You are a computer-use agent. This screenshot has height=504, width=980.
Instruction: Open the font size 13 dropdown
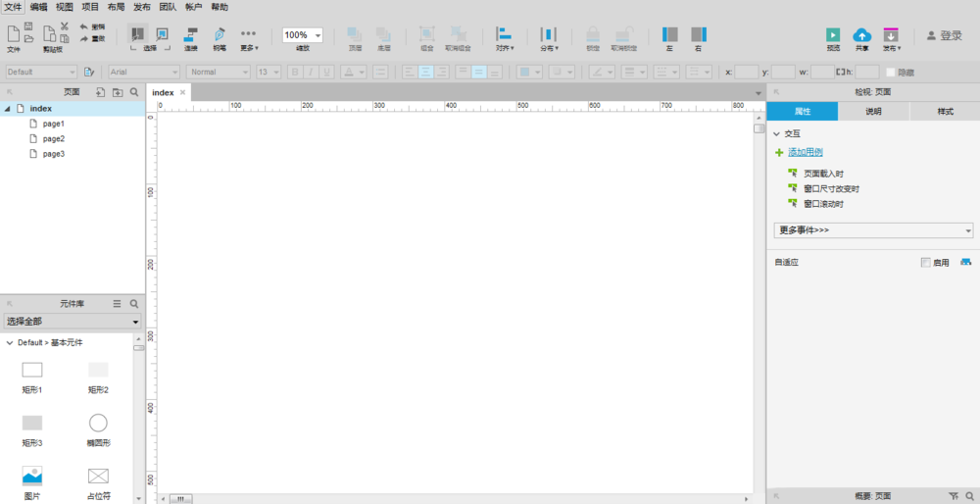269,72
